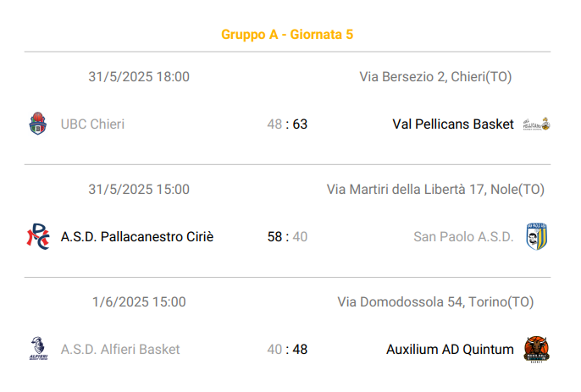Click the 48 : 63 match score
The width and height of the screenshot is (581, 392).
pyautogui.click(x=287, y=124)
